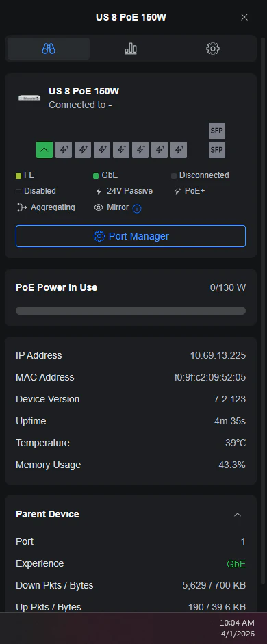Click the PoE+ legend lightning icon

[x=177, y=192]
